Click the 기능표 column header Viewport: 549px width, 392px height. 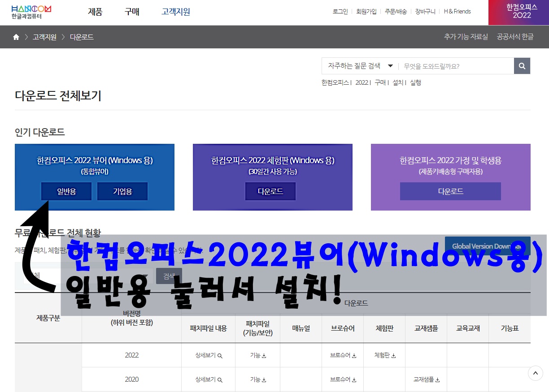point(510,328)
